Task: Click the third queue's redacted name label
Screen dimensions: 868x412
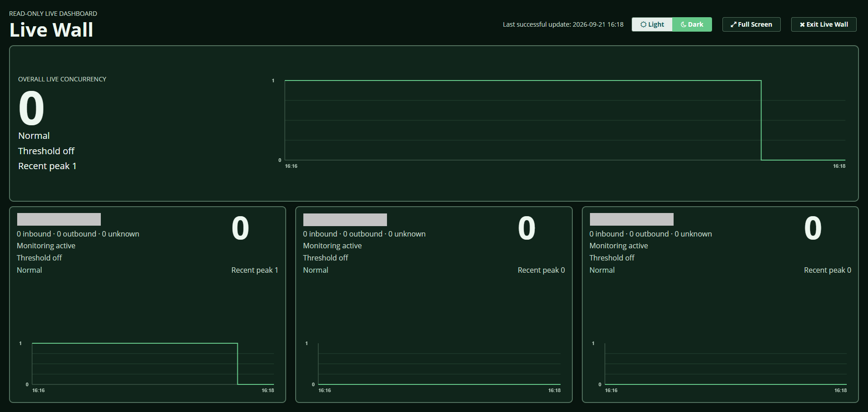Action: pyautogui.click(x=632, y=219)
